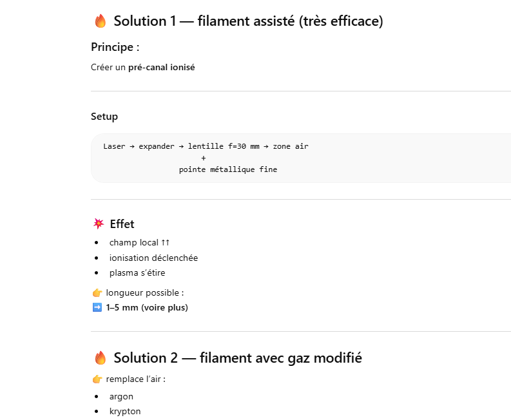The height and width of the screenshot is (420, 511).
Task: Click the Setup label above the code block
Action: 104,117
